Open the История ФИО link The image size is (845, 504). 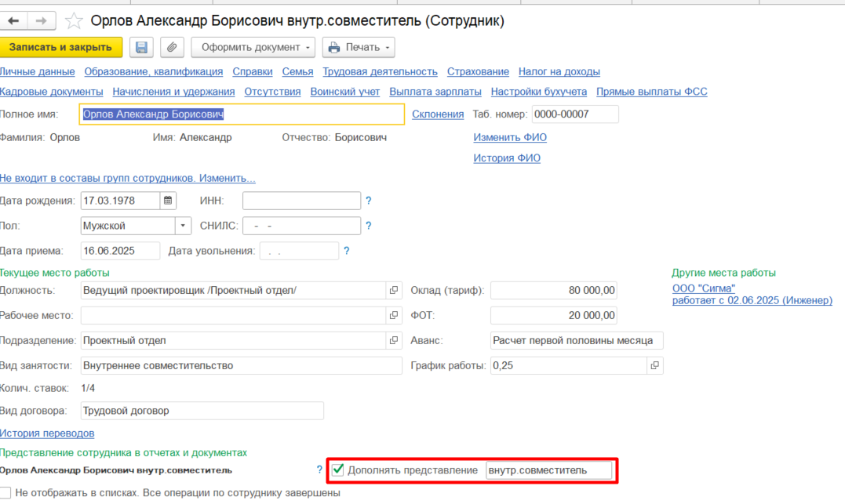tap(507, 158)
